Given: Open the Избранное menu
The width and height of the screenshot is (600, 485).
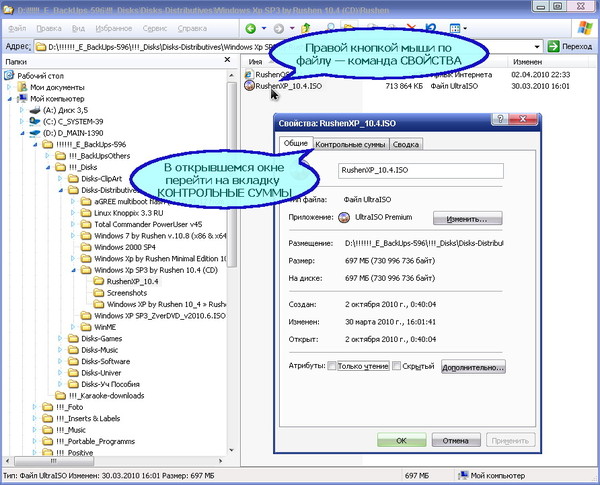Looking at the screenshot, I should pos(114,28).
